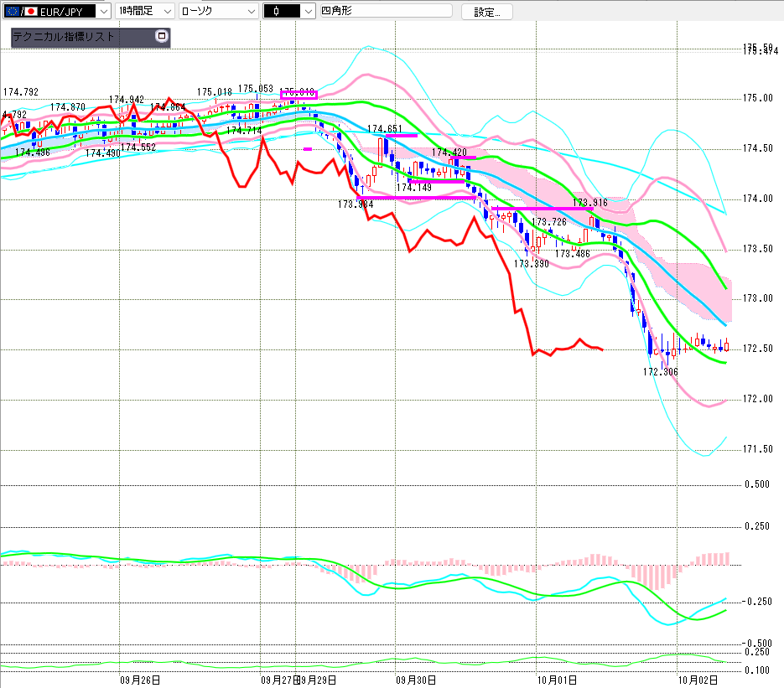
Task: Click the 175.00 price axis label
Action: [758, 98]
